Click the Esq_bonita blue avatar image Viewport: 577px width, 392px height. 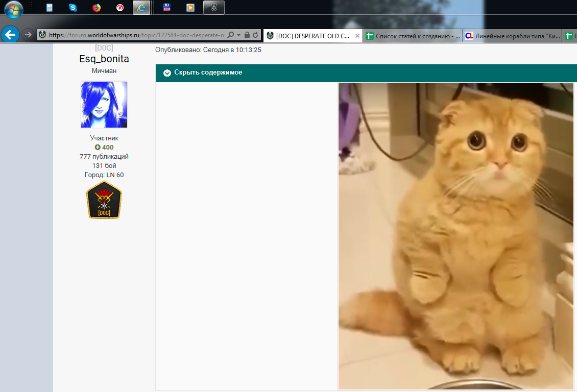click(104, 105)
